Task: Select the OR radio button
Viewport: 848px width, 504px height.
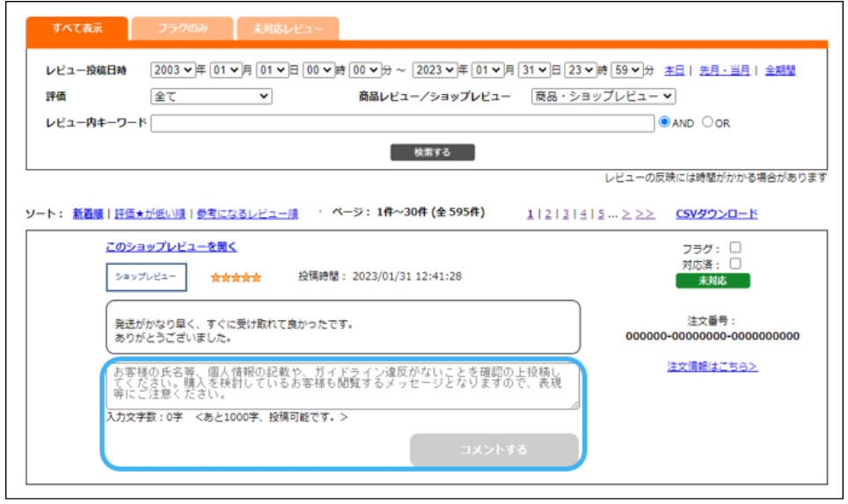Action: coord(707,122)
